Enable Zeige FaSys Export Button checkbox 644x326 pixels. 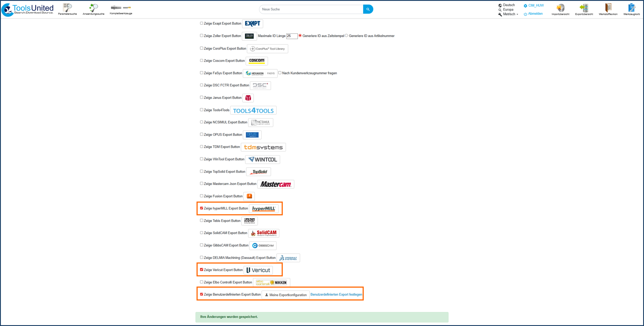click(x=202, y=73)
